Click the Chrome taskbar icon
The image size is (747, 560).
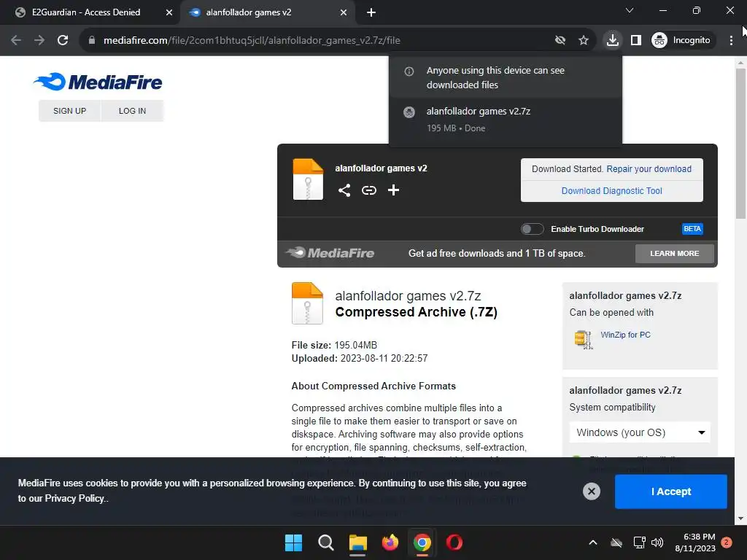[x=422, y=542]
